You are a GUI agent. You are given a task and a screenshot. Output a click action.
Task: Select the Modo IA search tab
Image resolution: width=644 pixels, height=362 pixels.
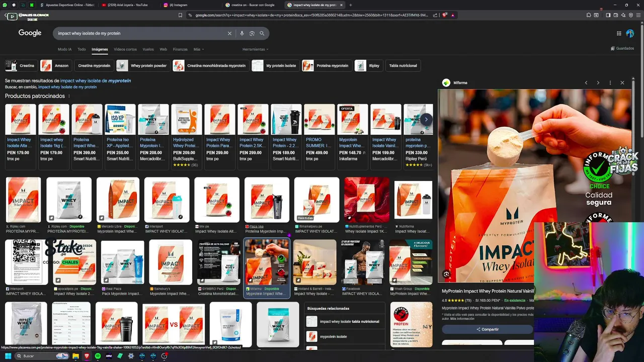point(64,49)
